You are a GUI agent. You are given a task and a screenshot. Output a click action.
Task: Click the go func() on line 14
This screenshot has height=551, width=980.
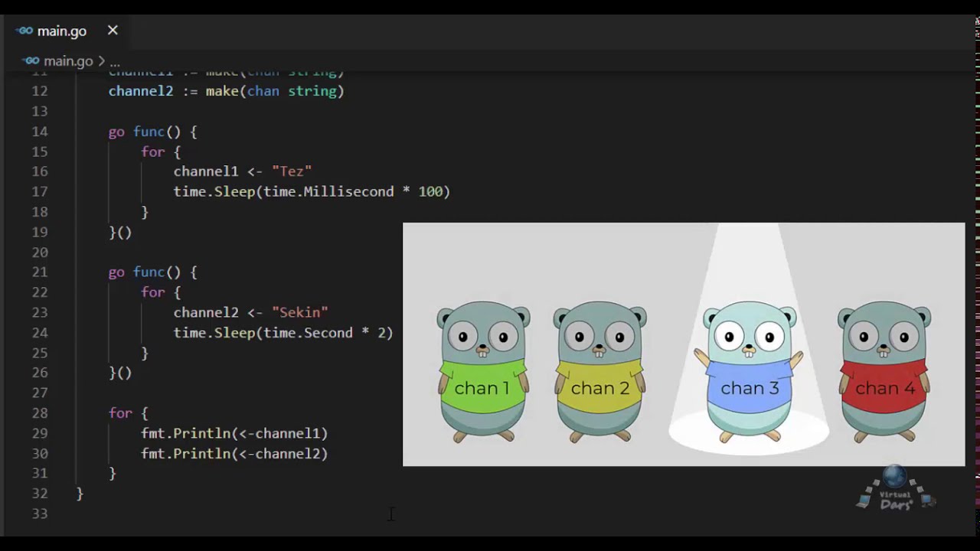tap(152, 132)
